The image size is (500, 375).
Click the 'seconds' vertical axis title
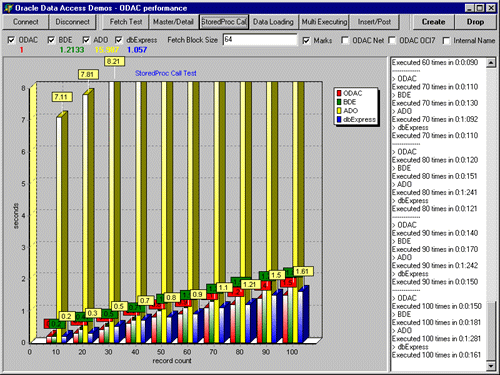[x=16, y=215]
